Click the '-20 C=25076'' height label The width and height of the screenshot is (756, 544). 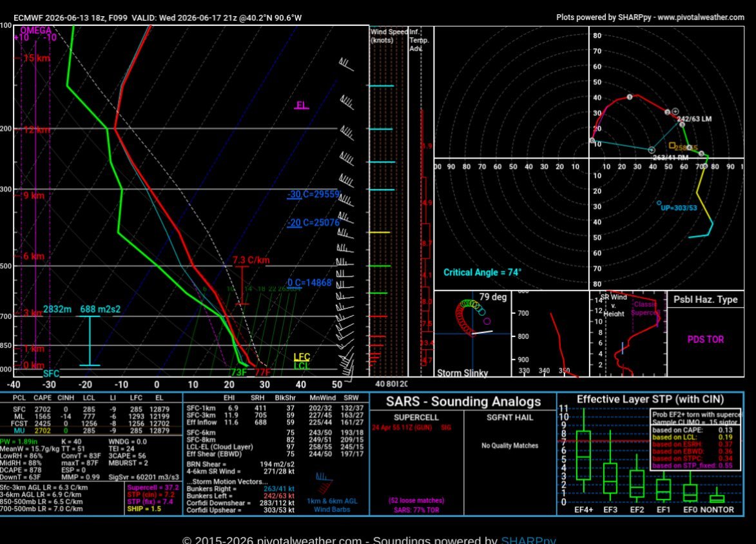[x=314, y=222]
